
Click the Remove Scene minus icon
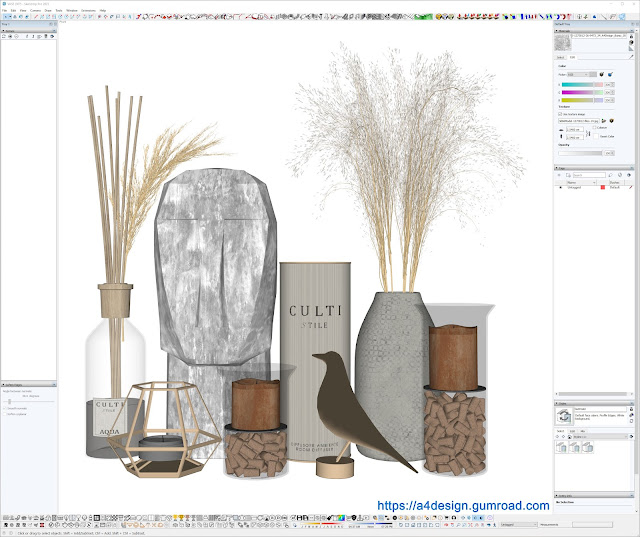click(x=16, y=36)
